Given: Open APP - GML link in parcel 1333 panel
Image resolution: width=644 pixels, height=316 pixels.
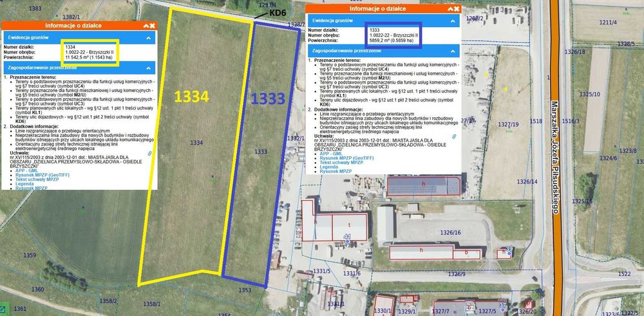Looking at the screenshot, I should [x=330, y=153].
